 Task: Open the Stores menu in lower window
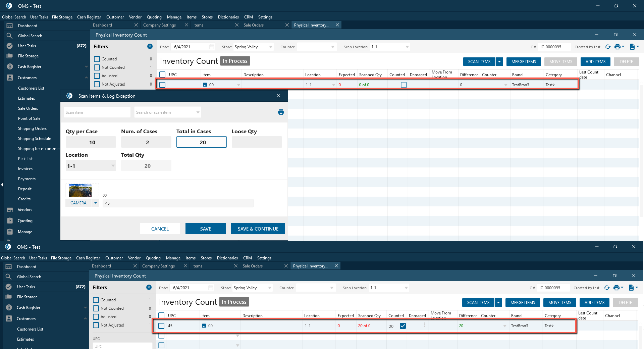pyautogui.click(x=206, y=258)
